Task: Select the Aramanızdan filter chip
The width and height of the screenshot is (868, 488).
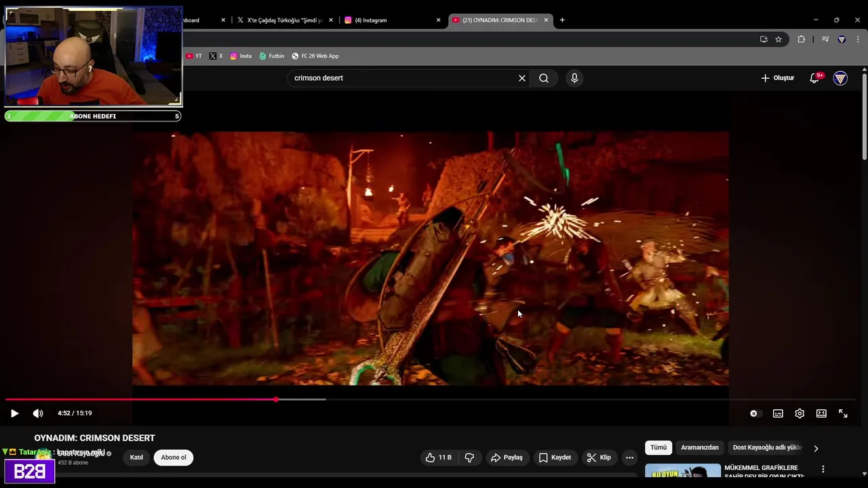Action: coord(700,447)
